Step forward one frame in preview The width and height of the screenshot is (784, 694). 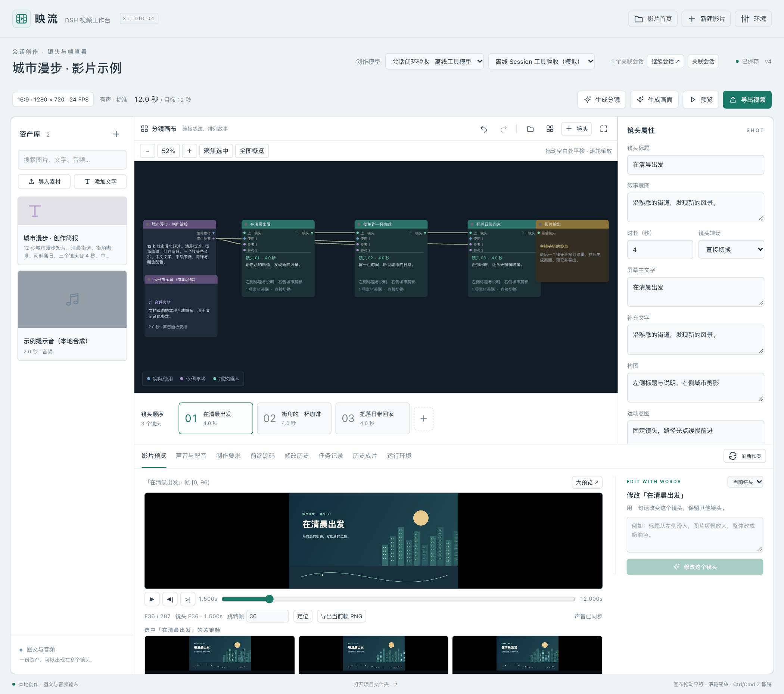click(187, 599)
